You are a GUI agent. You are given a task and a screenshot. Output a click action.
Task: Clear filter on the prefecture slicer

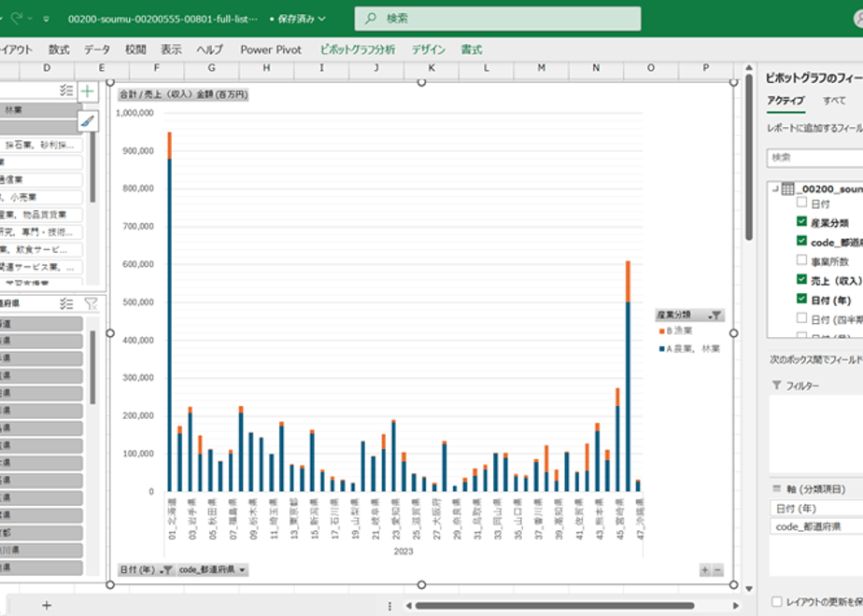tap(91, 303)
